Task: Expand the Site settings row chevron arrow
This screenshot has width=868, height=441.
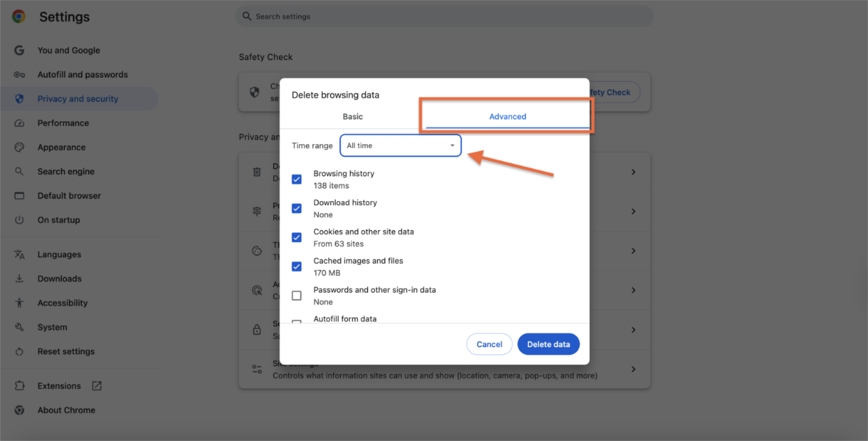Action: tap(633, 369)
